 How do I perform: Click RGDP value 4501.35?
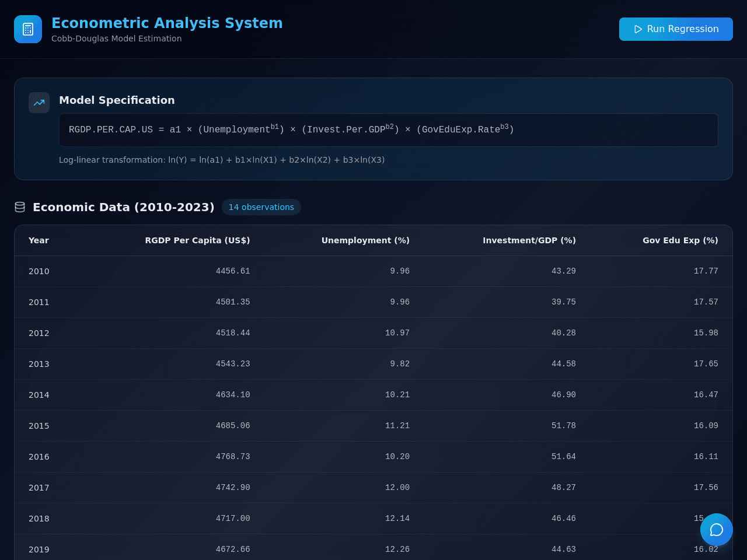233,302
